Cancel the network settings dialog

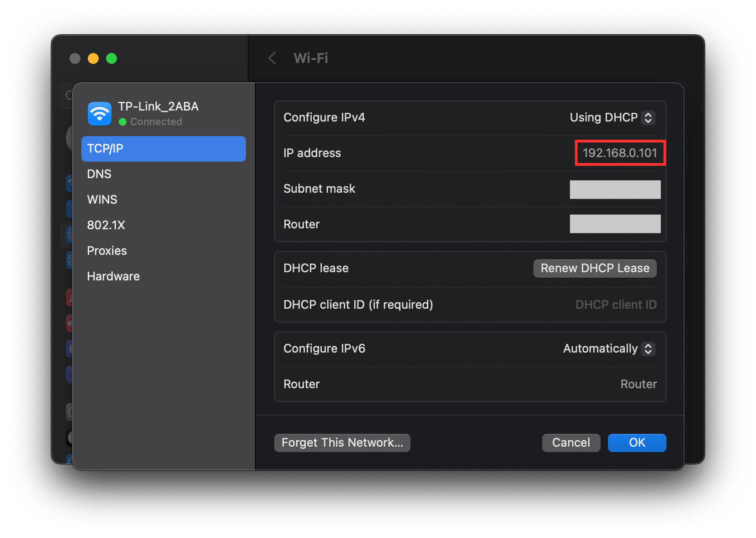click(571, 443)
